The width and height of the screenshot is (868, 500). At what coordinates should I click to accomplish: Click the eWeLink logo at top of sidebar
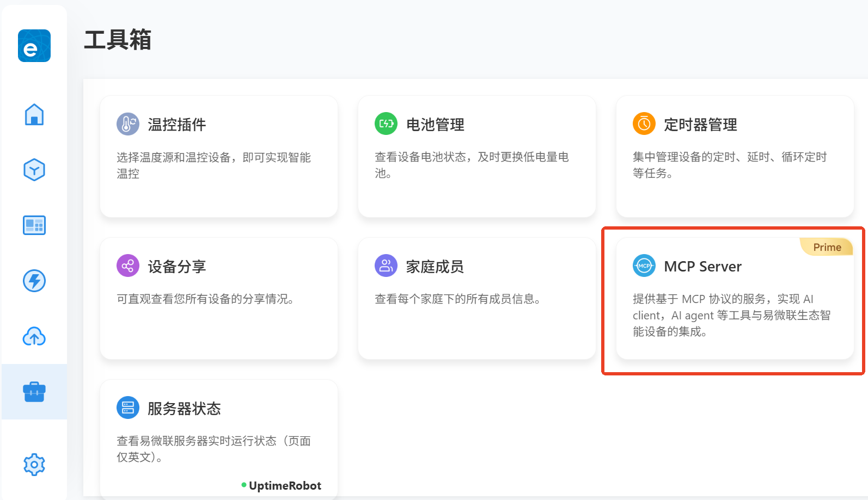coord(34,46)
